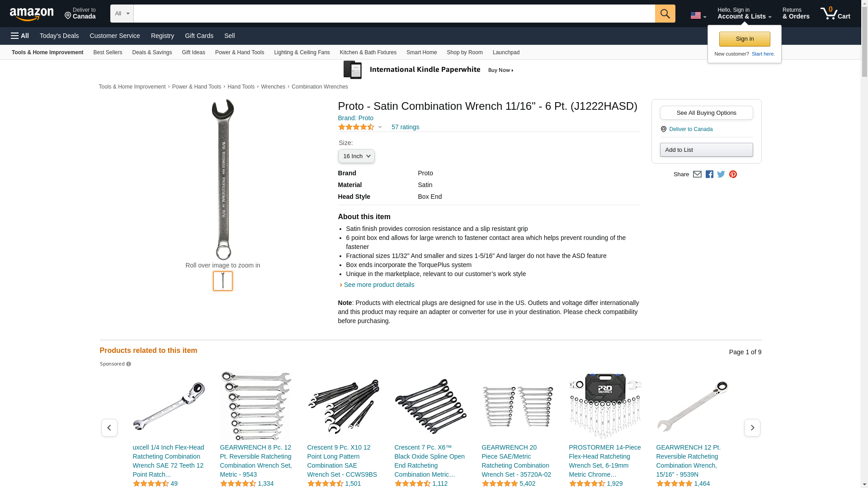868x488 pixels.
Task: Advance related products carousel to next page
Action: pos(752,427)
